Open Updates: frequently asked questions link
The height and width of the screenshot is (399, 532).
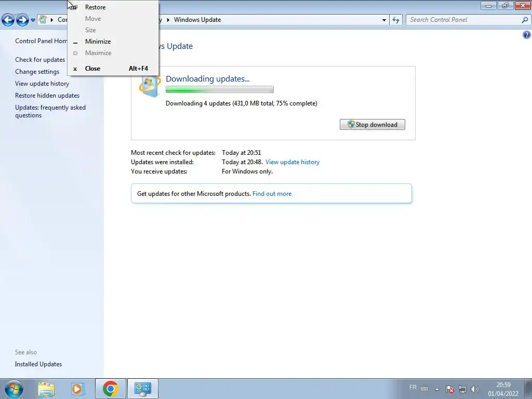(x=50, y=111)
